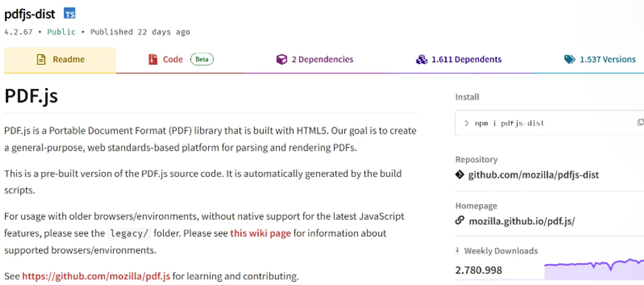Click the legacy/ code snippet

(x=129, y=233)
